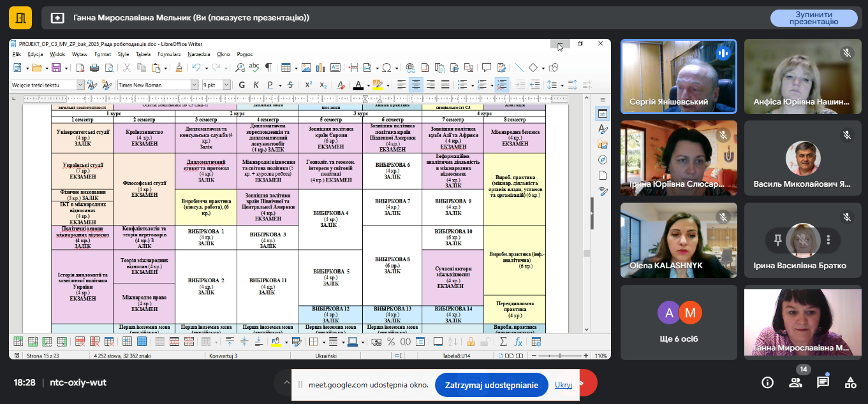868x404 pixels.
Task: Click the Zupinити презентацію stop presenting button
Action: click(x=813, y=18)
